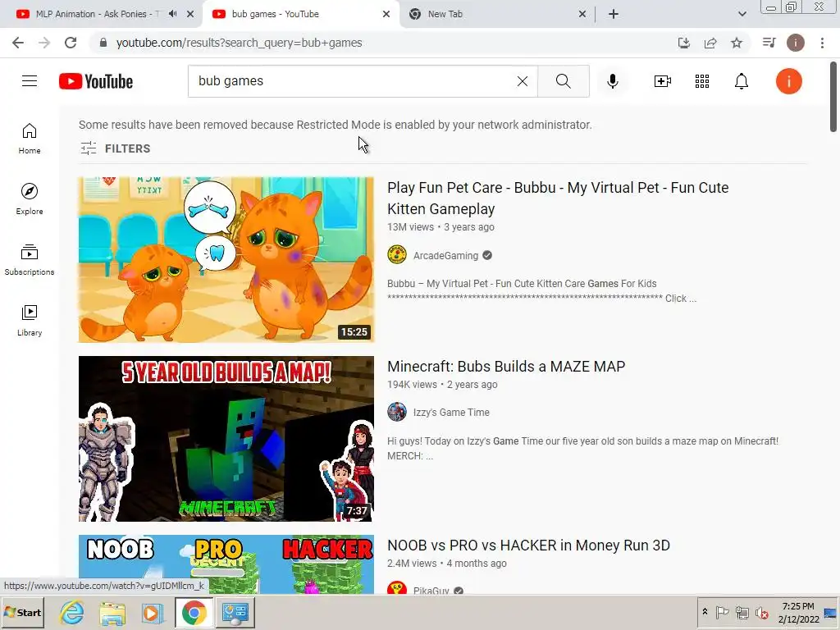Unmute the MLP Animation tab audio icon
The width and height of the screenshot is (840, 630).
[x=172, y=14]
